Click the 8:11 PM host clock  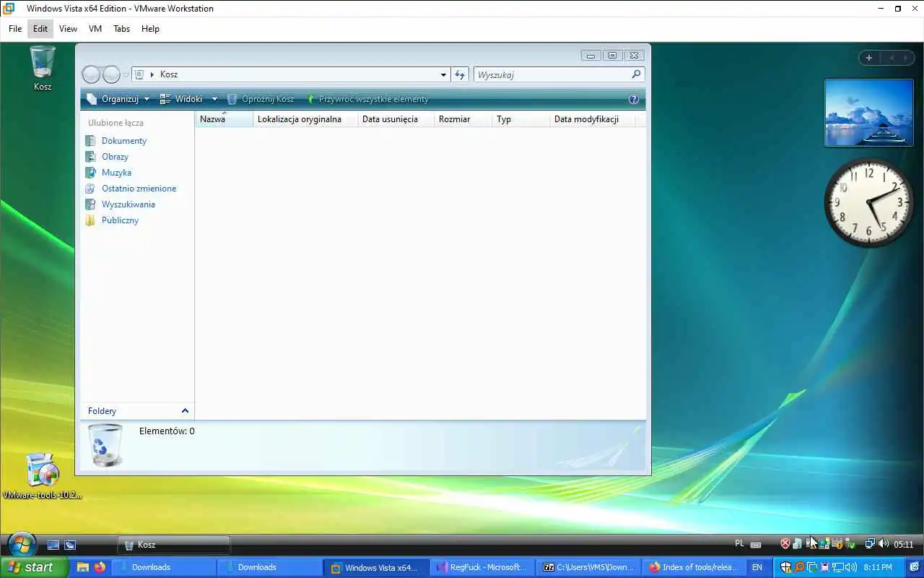click(x=878, y=567)
